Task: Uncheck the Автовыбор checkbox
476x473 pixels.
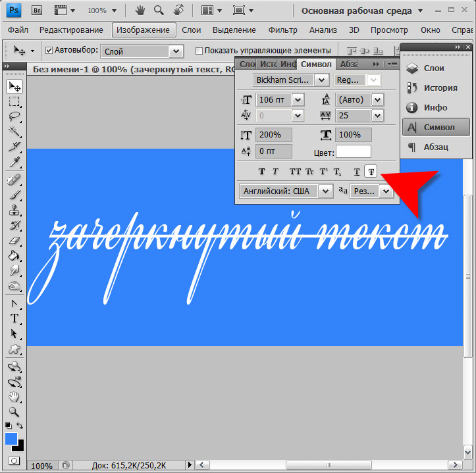Action: coord(49,50)
